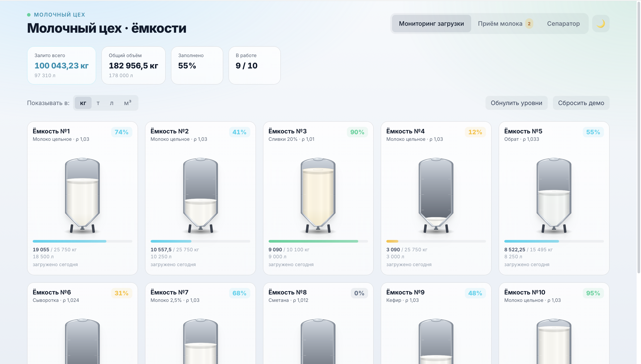Click the Сметана · ρ 1,012 label
Viewport: 641px width, 364px height.
click(288, 300)
